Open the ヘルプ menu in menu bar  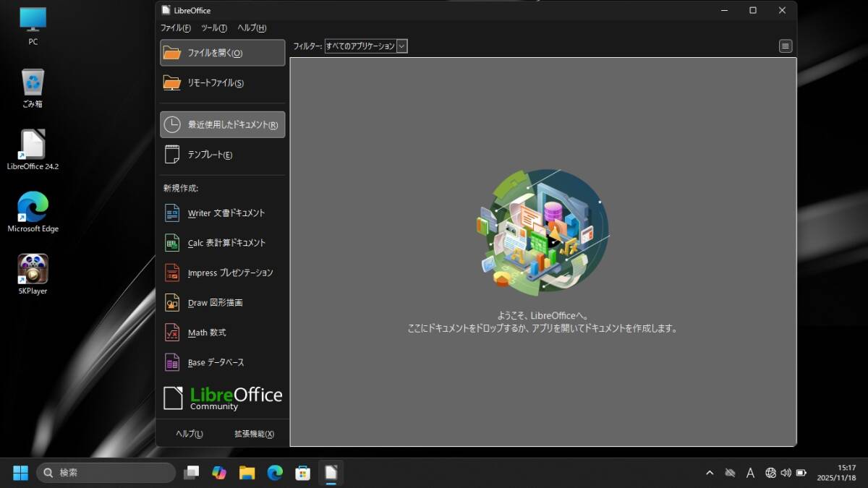252,28
